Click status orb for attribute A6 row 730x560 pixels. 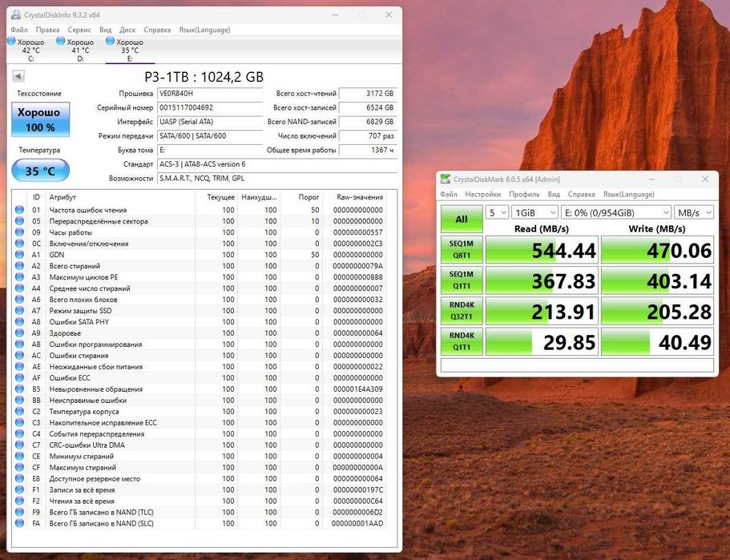(19, 300)
